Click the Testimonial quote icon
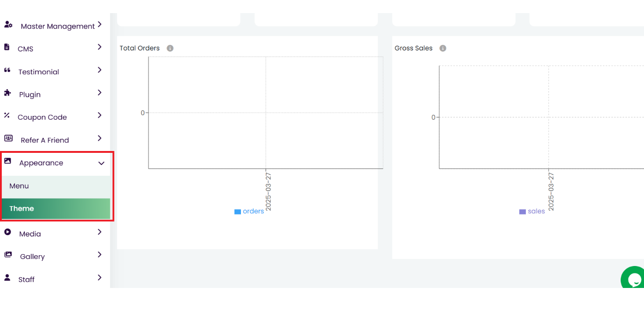Screen dimensions: 644x309 [7, 70]
